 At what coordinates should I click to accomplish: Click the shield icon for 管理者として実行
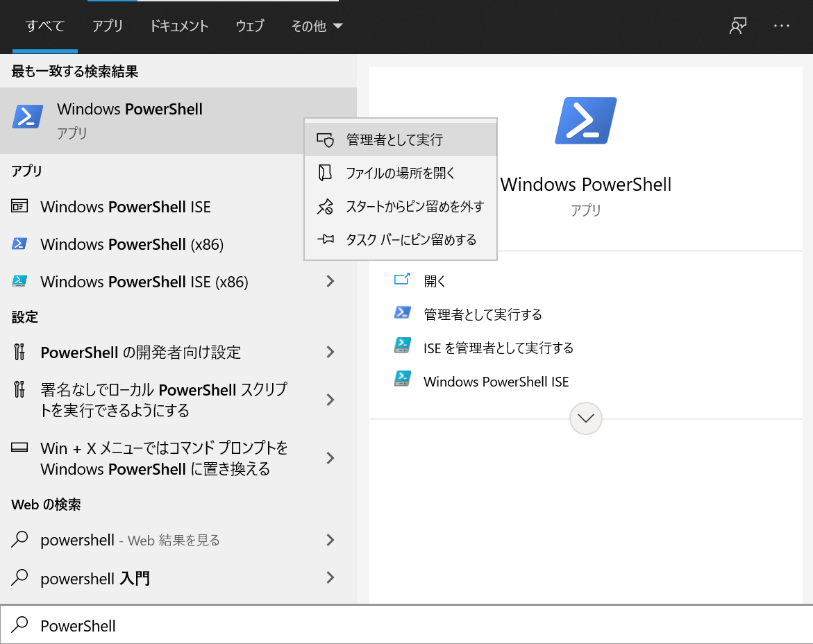[326, 140]
